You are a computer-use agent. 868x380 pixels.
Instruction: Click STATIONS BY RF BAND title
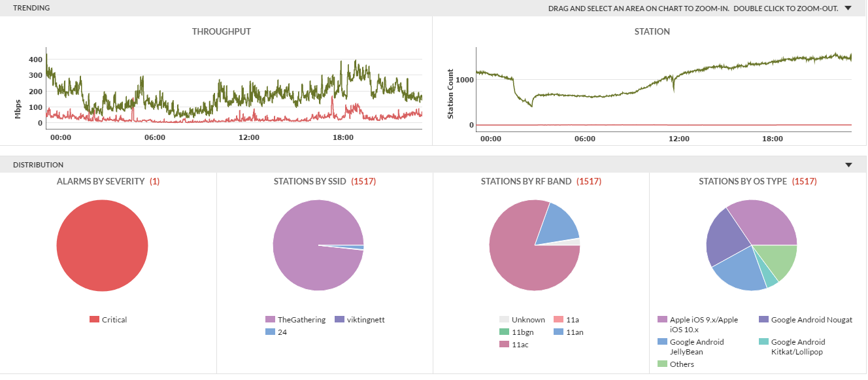pos(526,181)
